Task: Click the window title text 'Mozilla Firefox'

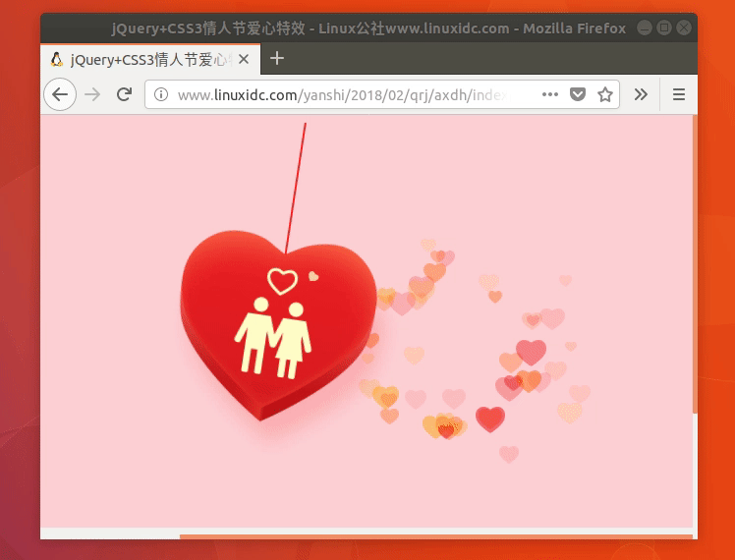Action: (574, 28)
